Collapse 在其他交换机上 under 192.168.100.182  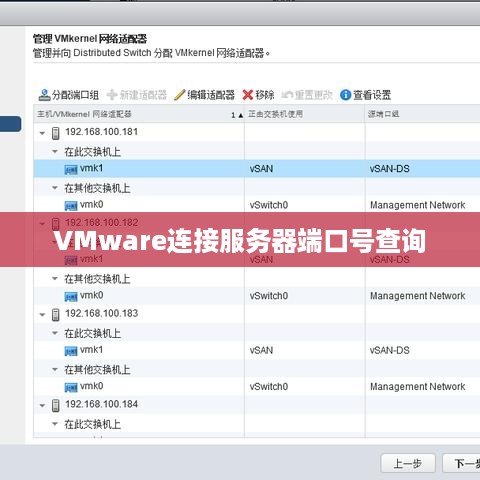tap(55, 278)
